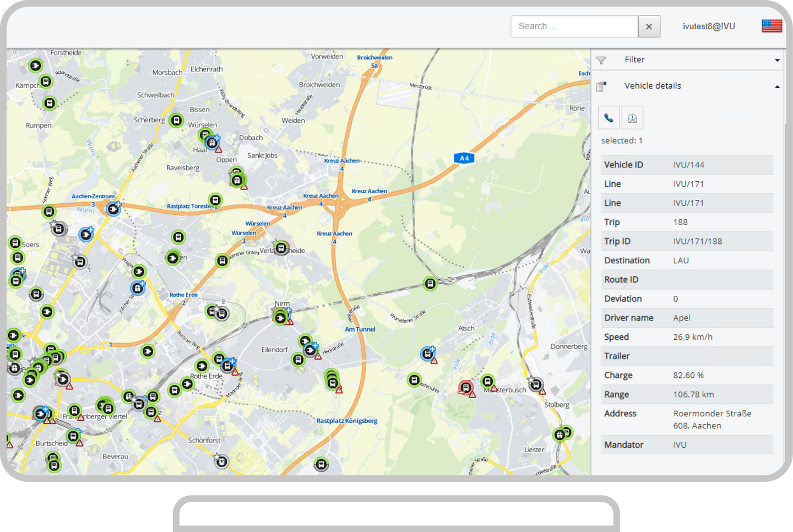This screenshot has height=532, width=793.
Task: Click Trip ID value IVU/171/188
Action: click(x=697, y=241)
